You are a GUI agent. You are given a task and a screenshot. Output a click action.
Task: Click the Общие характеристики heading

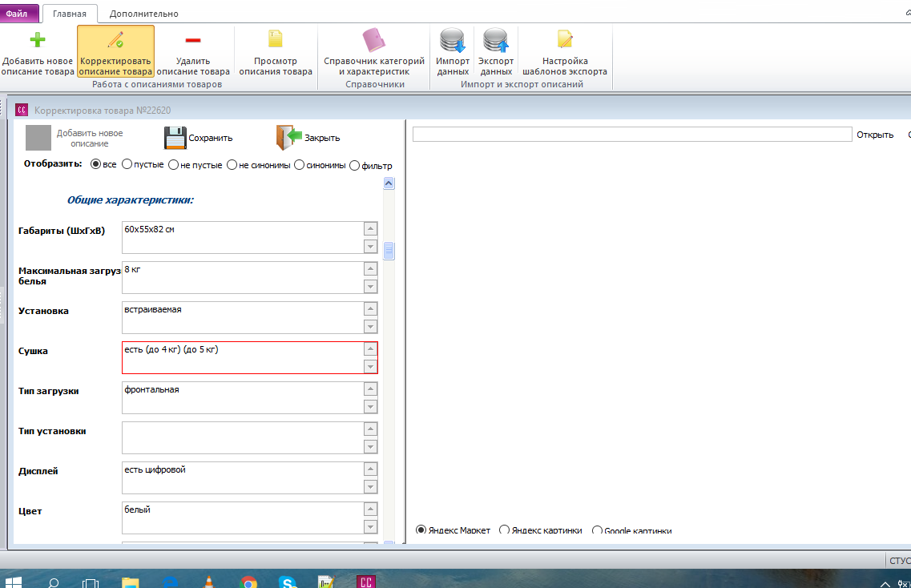click(x=131, y=200)
